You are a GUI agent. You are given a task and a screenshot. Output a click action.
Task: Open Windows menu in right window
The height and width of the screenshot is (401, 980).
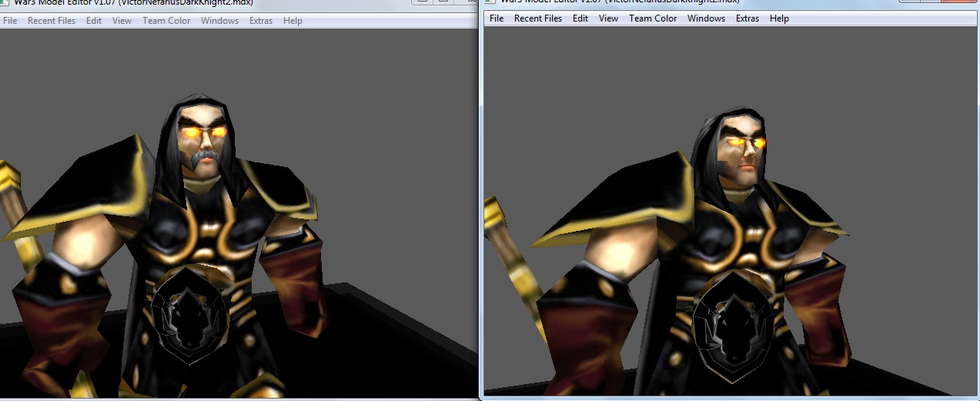coord(706,18)
